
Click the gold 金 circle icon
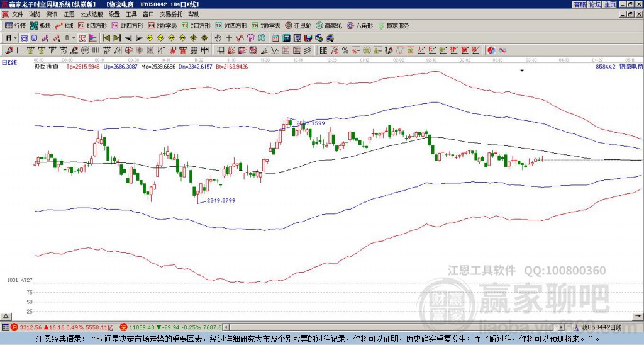(x=367, y=50)
